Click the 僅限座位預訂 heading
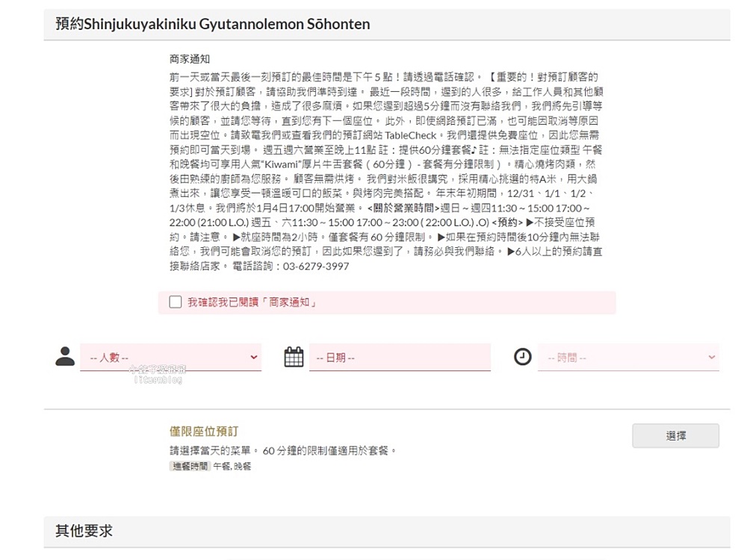This screenshot has height=560, width=747. pos(204,432)
